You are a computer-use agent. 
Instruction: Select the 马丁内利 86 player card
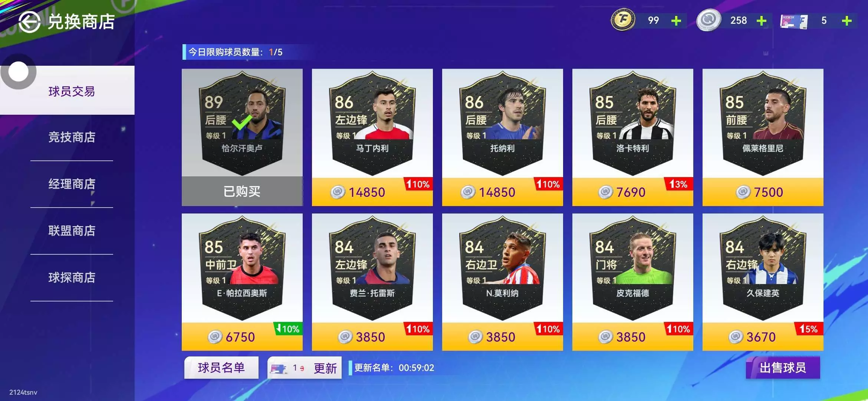coord(372,123)
